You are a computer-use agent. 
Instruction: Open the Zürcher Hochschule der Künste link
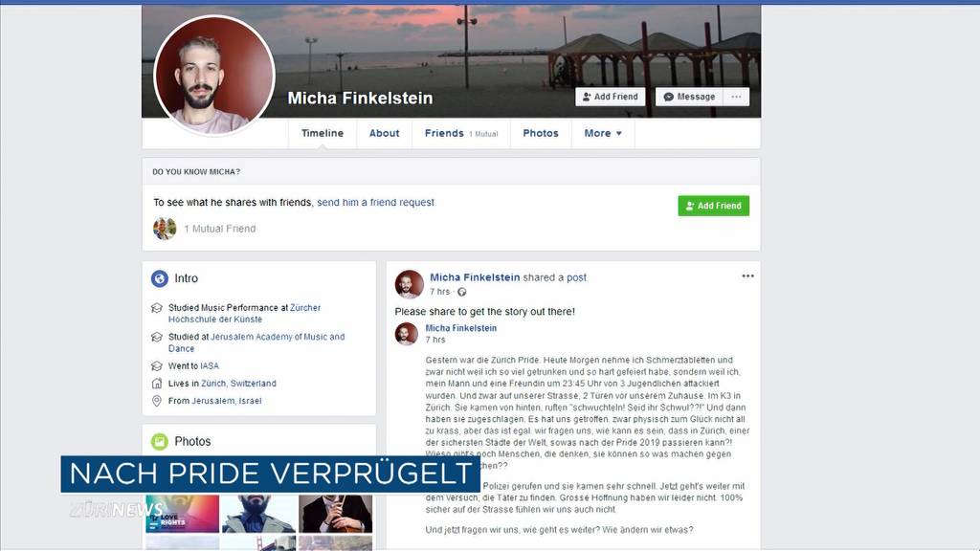tap(244, 314)
